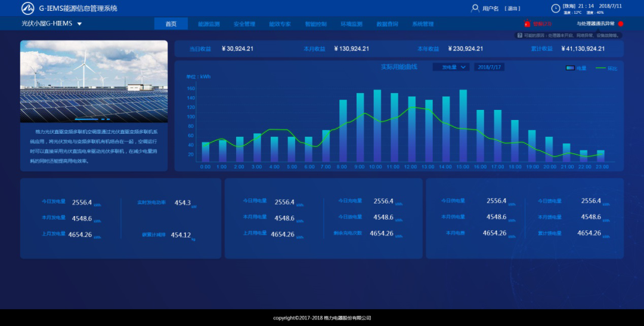Click the G-IEMS logo icon
This screenshot has width=644, height=326.
[x=27, y=8]
